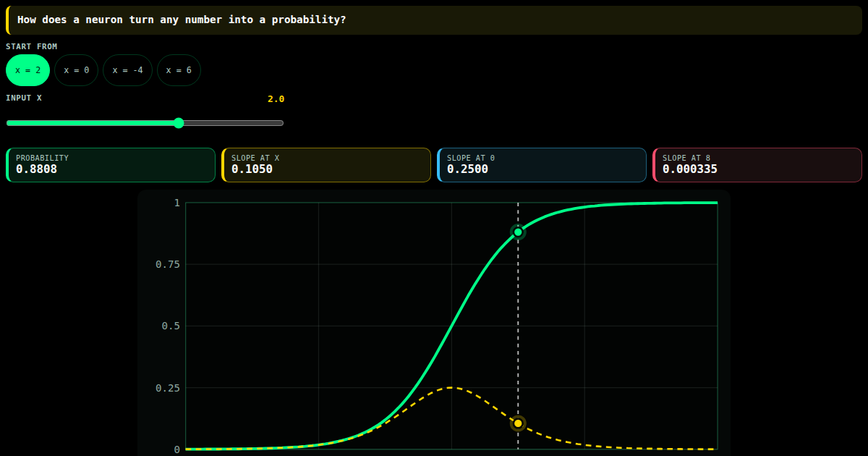Screen dimensions: 868x456
Task: Select the x = 0 preset
Action: click(77, 70)
